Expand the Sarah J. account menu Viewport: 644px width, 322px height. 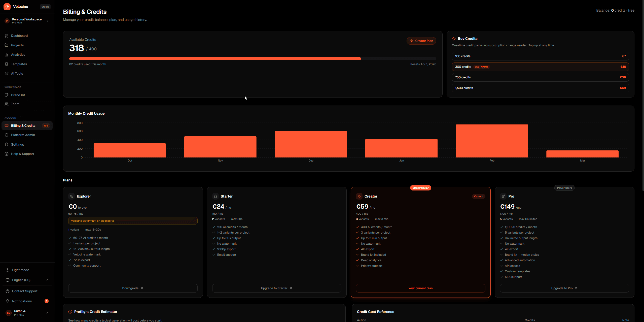tap(47, 313)
